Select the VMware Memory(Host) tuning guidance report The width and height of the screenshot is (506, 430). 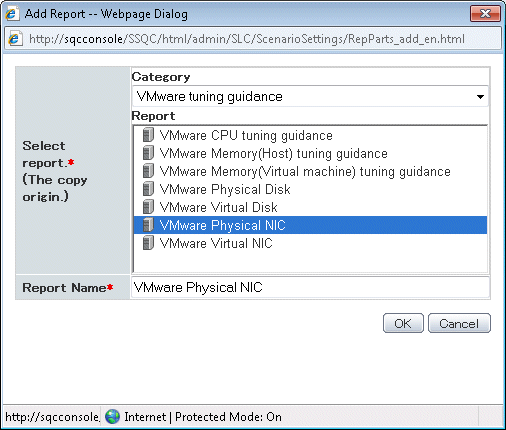(273, 154)
